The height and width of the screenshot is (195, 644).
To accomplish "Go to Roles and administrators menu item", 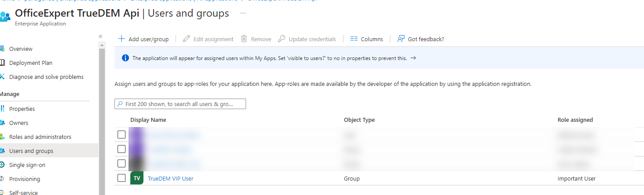I will click(40, 137).
